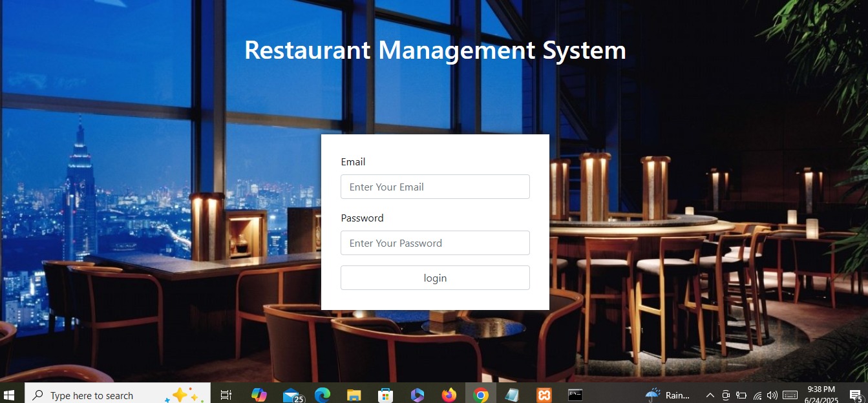
Task: Launch Firefox from the taskbar
Action: [449, 395]
